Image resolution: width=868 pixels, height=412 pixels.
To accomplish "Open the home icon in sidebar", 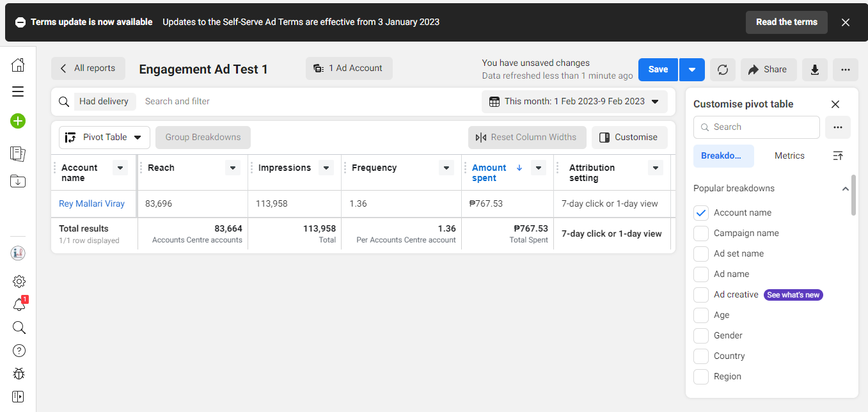I will [x=18, y=65].
